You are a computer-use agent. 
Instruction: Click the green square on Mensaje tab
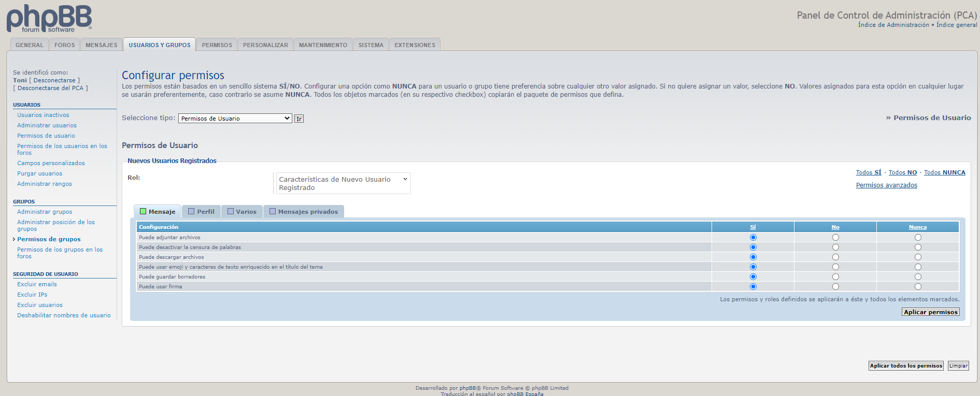pos(143,211)
